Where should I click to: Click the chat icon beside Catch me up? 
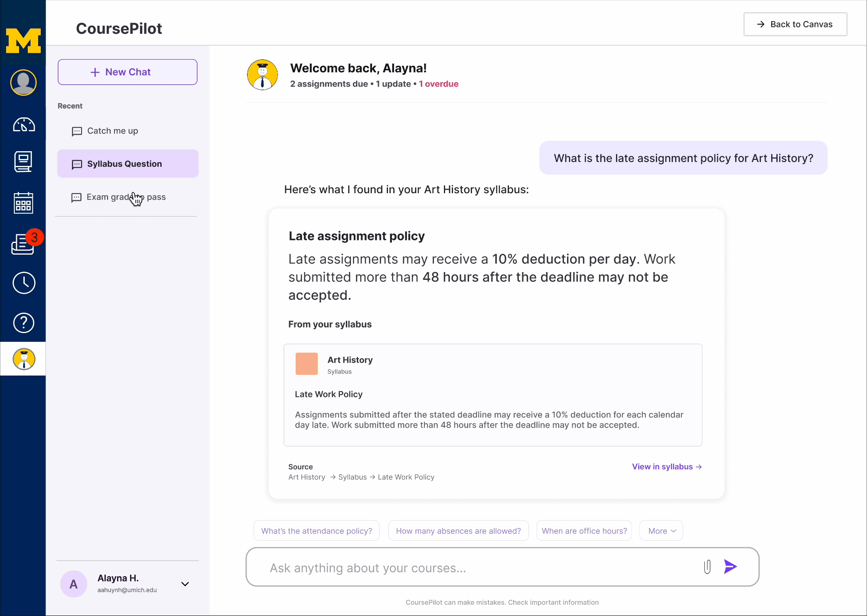[77, 131]
